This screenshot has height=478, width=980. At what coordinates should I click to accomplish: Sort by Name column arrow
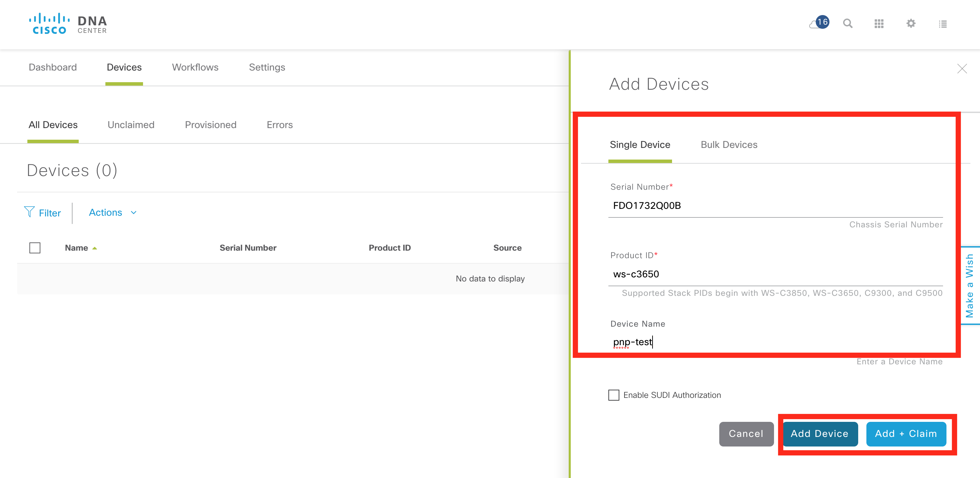[95, 248]
